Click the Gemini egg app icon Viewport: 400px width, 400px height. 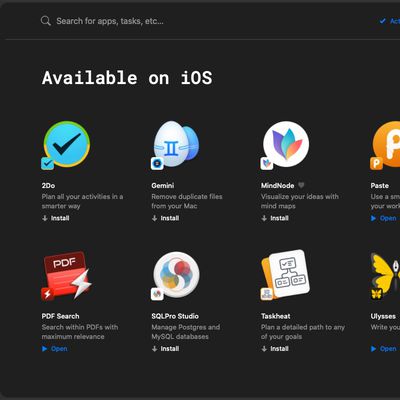[176, 144]
